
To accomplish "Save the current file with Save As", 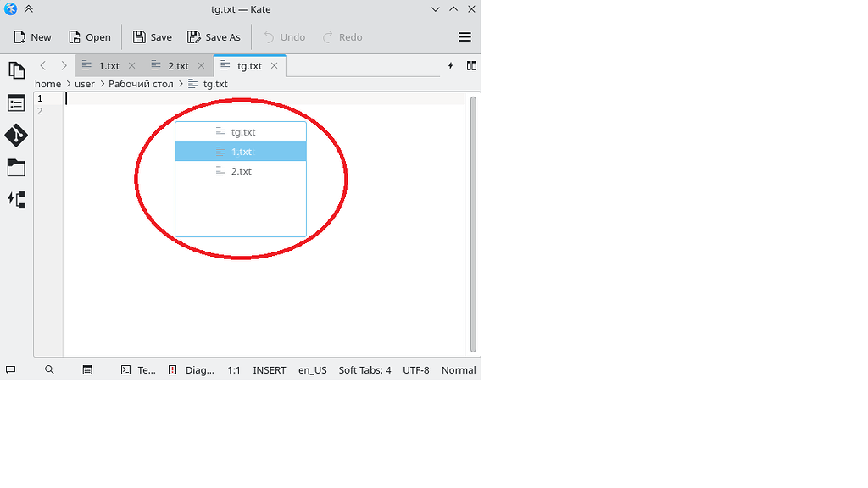I will tap(214, 36).
